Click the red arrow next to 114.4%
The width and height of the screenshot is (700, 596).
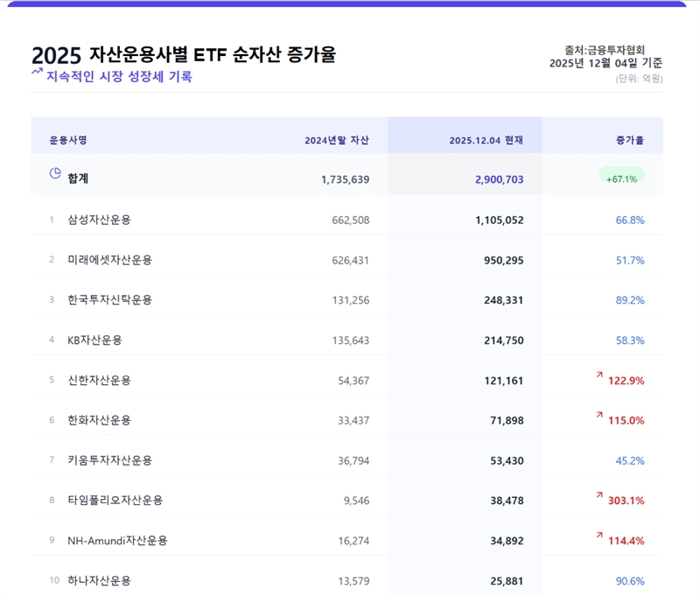point(599,535)
